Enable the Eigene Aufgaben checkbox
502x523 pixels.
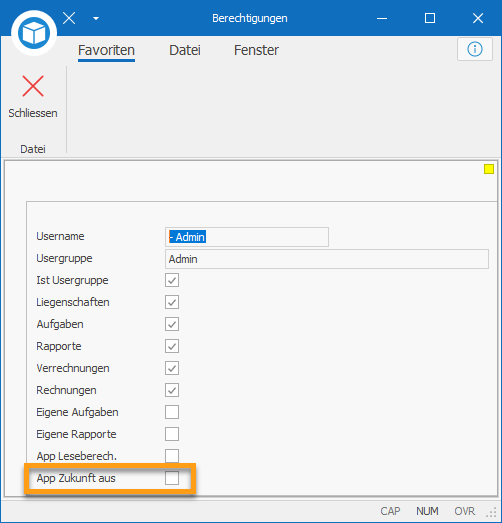(172, 412)
